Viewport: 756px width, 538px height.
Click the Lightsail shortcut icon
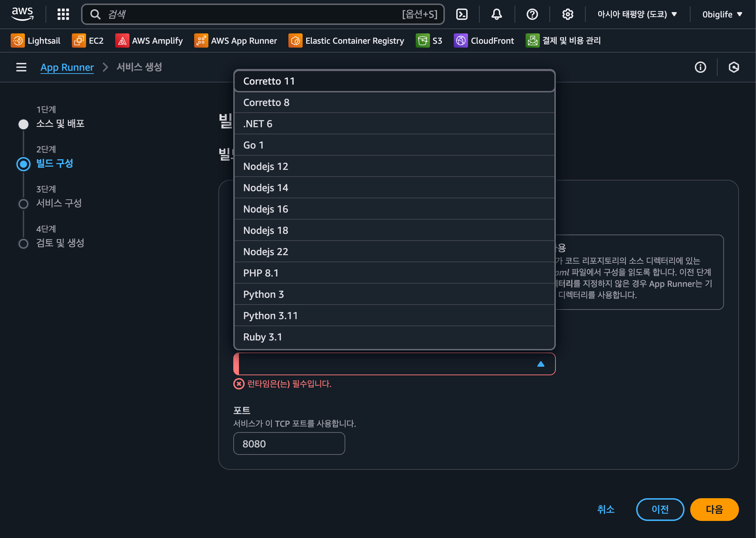18,41
